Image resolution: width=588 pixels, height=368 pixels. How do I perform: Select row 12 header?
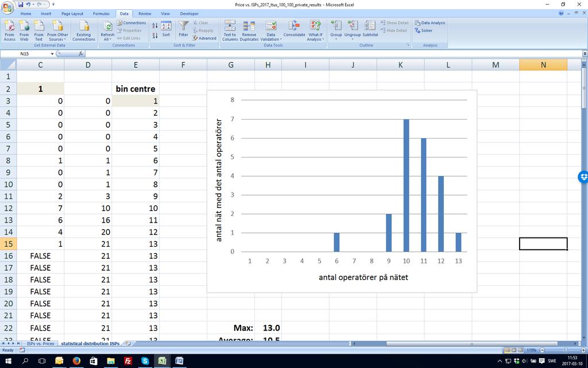click(x=8, y=208)
